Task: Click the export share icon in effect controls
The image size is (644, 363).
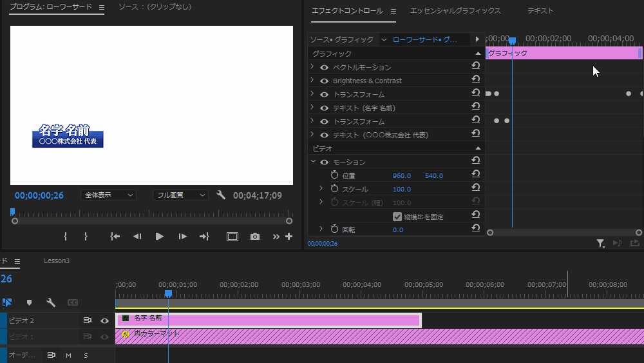Action: pos(635,243)
